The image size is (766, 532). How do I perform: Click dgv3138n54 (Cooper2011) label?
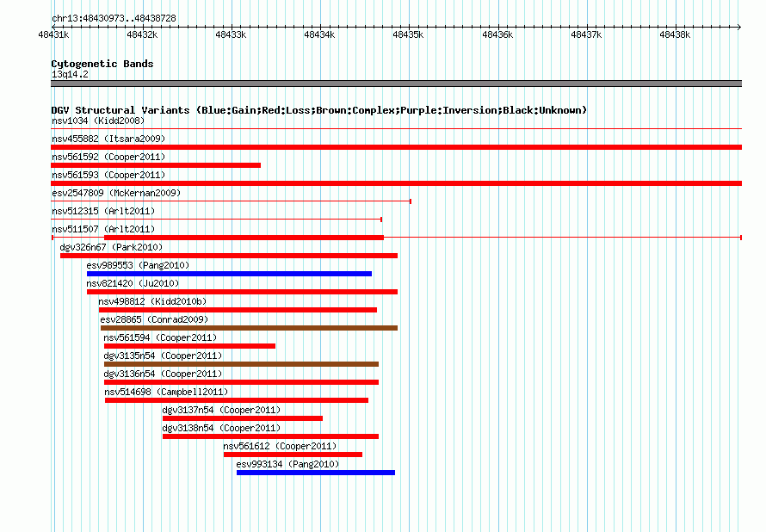[x=221, y=428]
